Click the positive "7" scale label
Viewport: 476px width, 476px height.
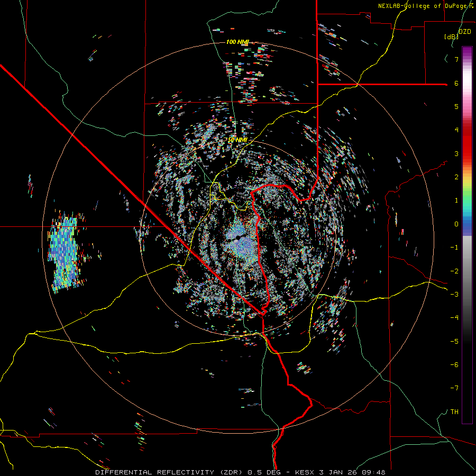(x=456, y=59)
